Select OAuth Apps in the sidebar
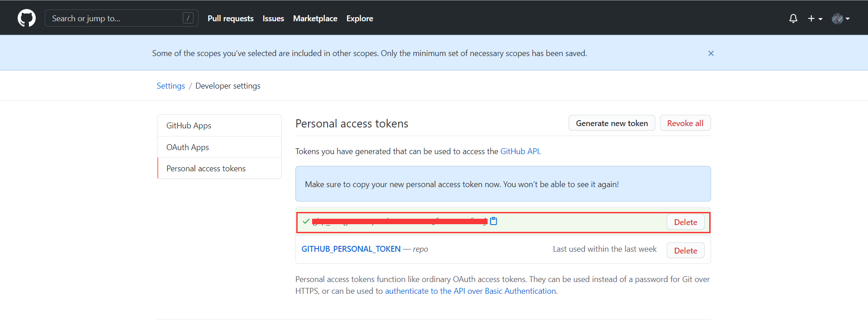Image resolution: width=868 pixels, height=334 pixels. point(187,147)
